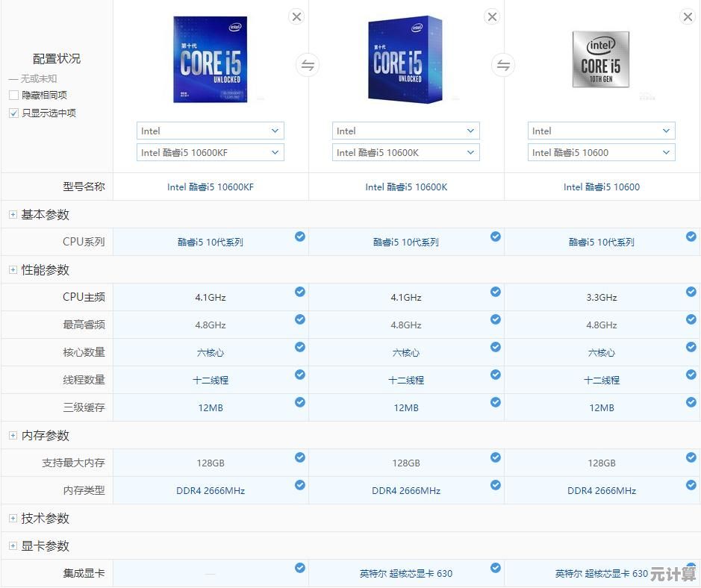
Task: Click checkmark badge beside 10600KF frequency 4.1GHz
Action: click(x=300, y=292)
